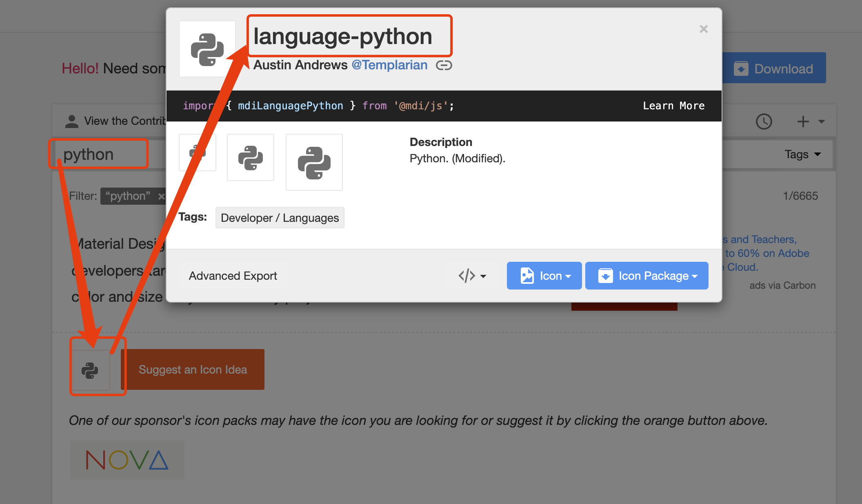
Task: Remove the "python" filter chip
Action: coord(161,196)
